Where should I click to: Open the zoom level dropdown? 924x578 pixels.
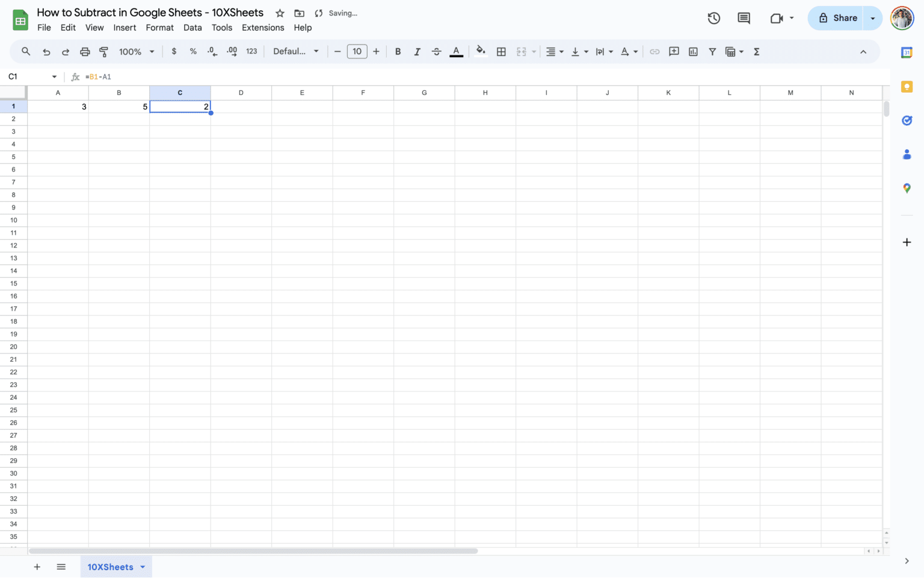(x=136, y=51)
